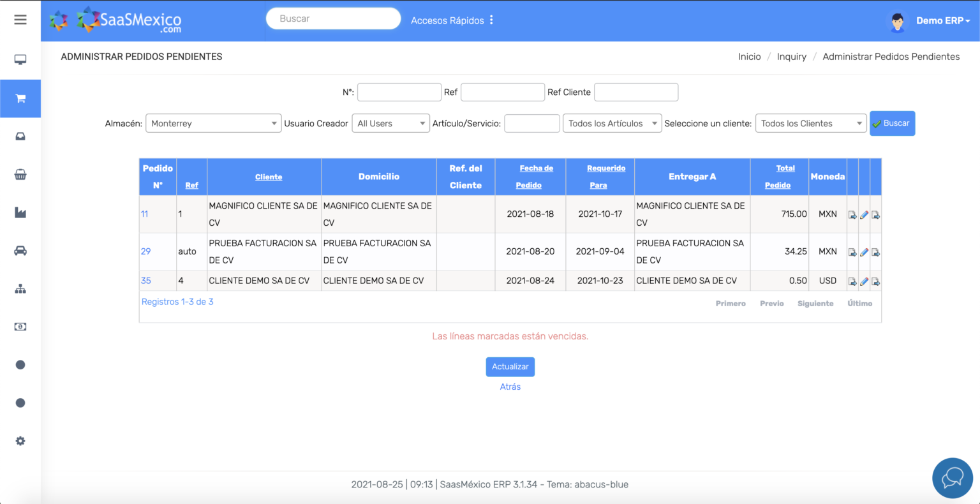This screenshot has height=504, width=980.
Task: Edit pedido 11 using its pencil icon
Action: (x=865, y=214)
